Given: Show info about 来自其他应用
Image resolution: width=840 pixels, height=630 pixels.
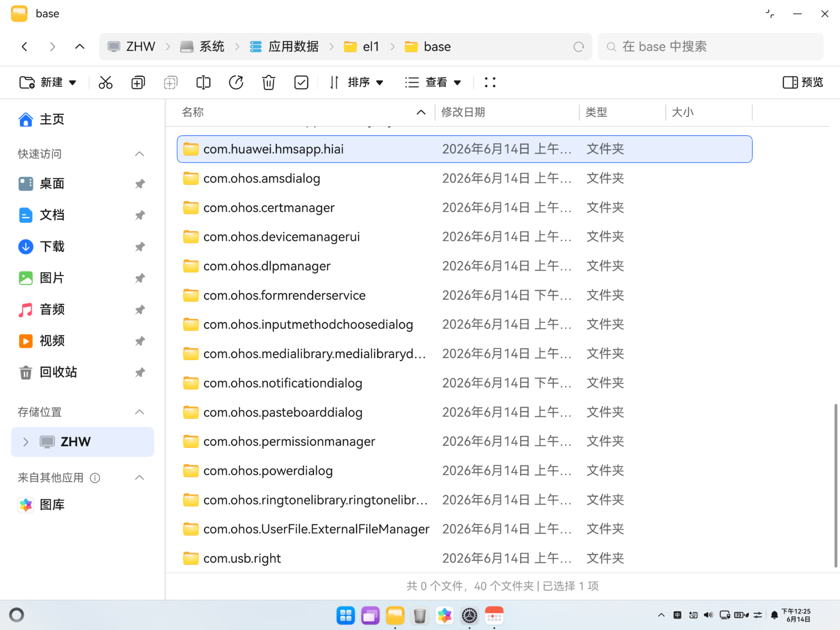Looking at the screenshot, I should click(x=95, y=478).
